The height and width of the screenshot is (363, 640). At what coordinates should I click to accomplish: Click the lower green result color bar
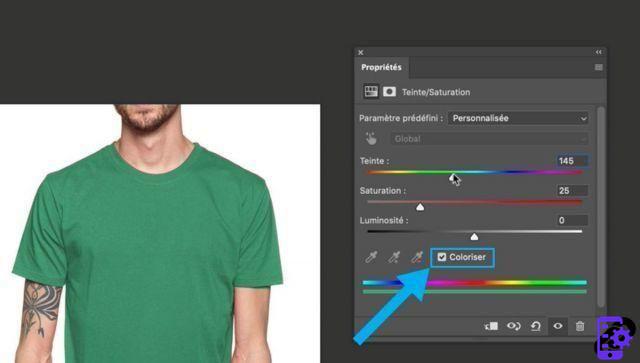475,292
